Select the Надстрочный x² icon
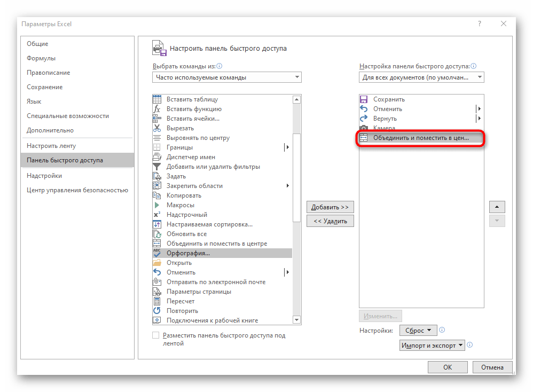This screenshot has height=392, width=533. 157,215
